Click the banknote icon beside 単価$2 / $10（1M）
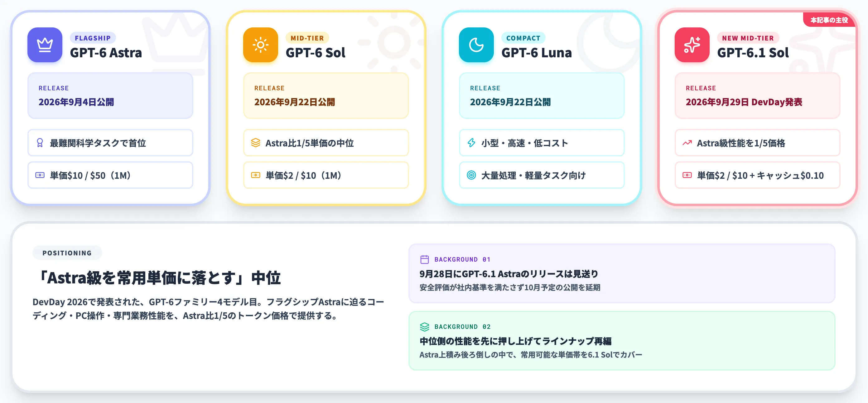Screen dimensions: 868x403 tap(255, 175)
